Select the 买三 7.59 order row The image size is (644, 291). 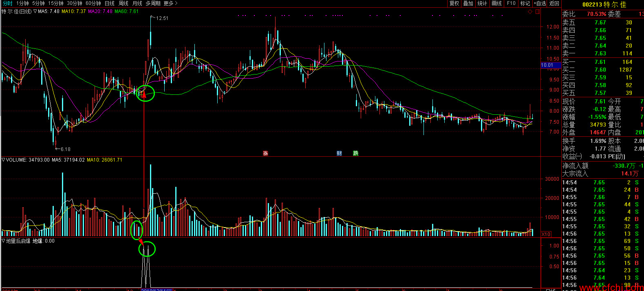[x=603, y=77]
